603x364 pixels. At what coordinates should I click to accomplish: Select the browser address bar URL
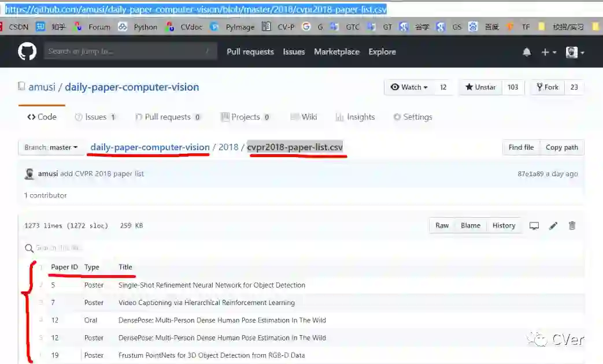[x=196, y=9]
